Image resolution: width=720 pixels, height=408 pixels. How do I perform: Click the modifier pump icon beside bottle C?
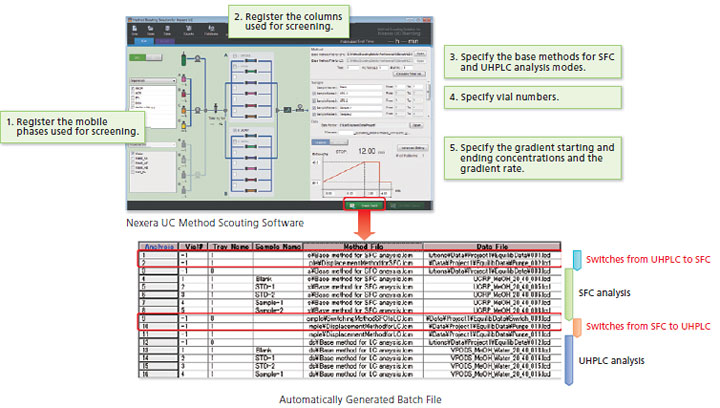(197, 110)
